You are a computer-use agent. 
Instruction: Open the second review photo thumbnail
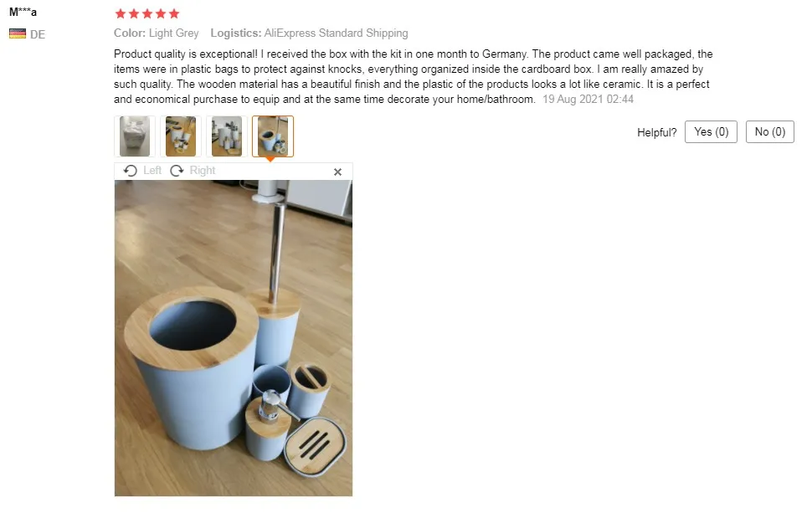click(181, 136)
